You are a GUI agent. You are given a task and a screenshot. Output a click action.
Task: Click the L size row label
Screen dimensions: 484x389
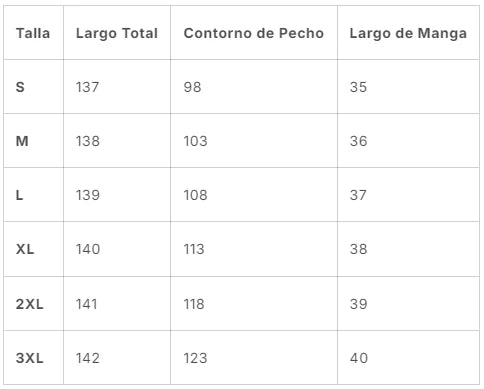pyautogui.click(x=19, y=195)
